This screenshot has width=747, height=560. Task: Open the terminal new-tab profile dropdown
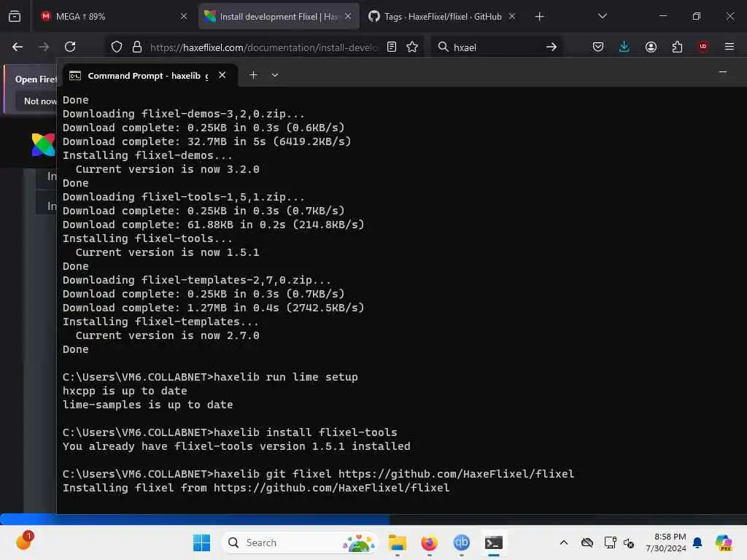click(275, 75)
